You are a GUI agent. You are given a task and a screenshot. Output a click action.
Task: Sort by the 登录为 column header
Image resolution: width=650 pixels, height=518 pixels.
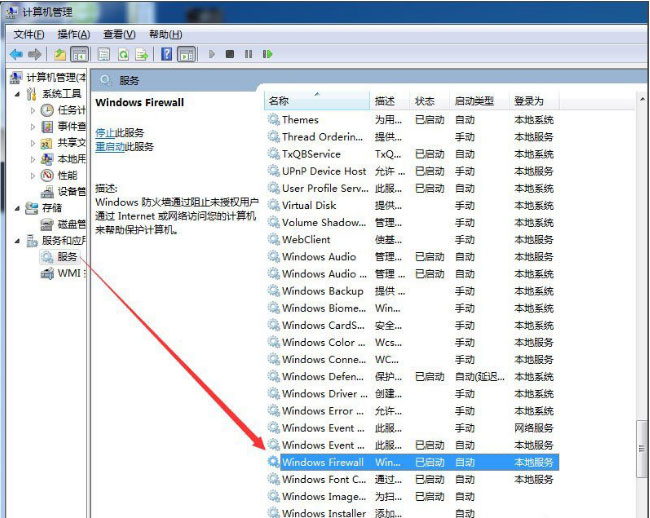tap(534, 101)
